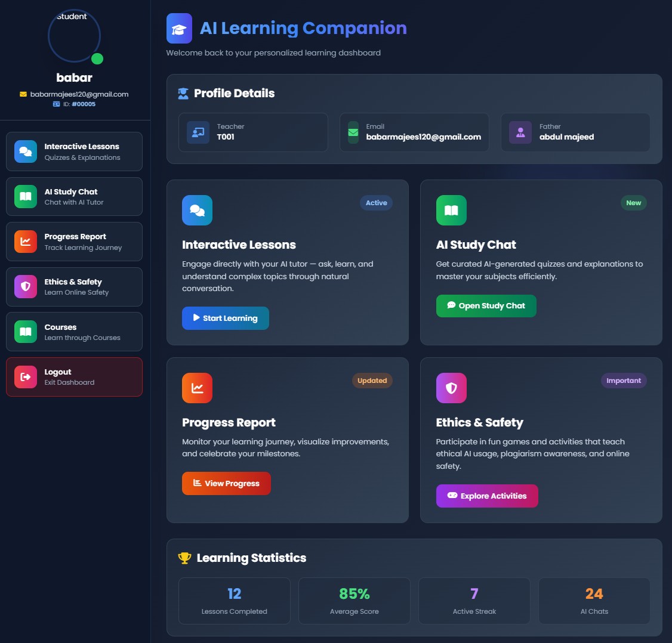
Task: Click the Teacher badge icon in Profile Details
Action: tap(198, 132)
